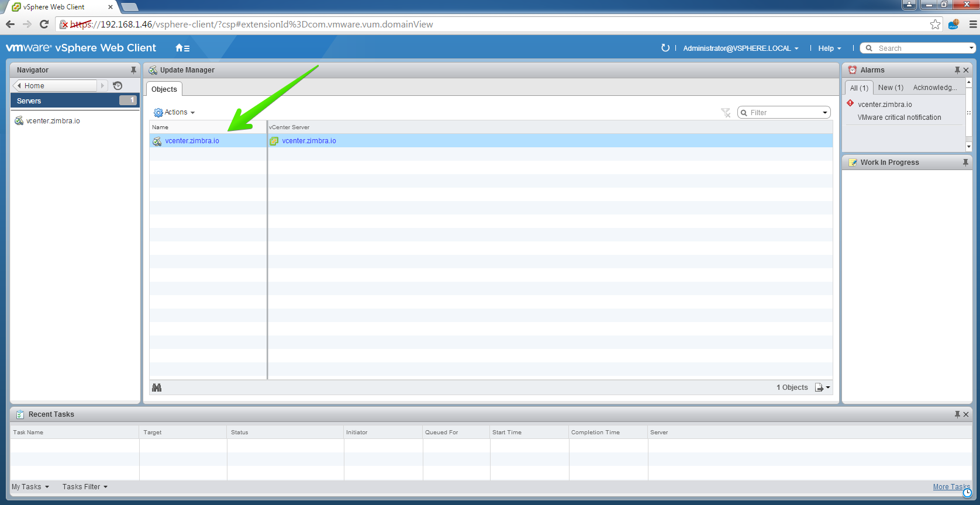Select vcenter.zimbra.io in the Navigator

[x=53, y=121]
